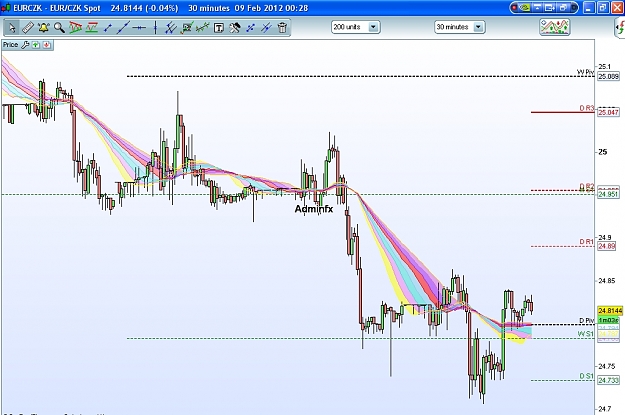This screenshot has height=415, width=625.
Task: Click the 24.951 price level label
Action: [608, 194]
